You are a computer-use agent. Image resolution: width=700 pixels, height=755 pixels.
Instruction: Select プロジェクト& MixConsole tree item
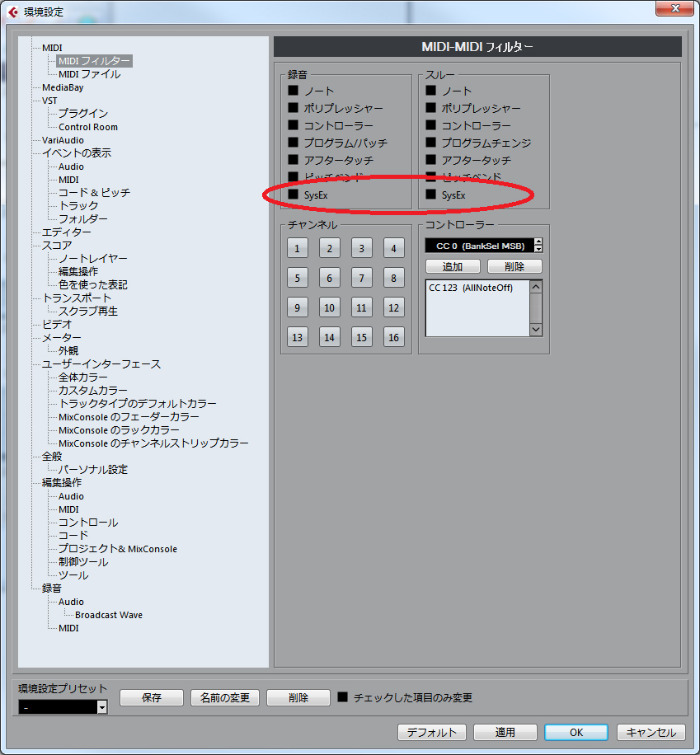pyautogui.click(x=118, y=549)
